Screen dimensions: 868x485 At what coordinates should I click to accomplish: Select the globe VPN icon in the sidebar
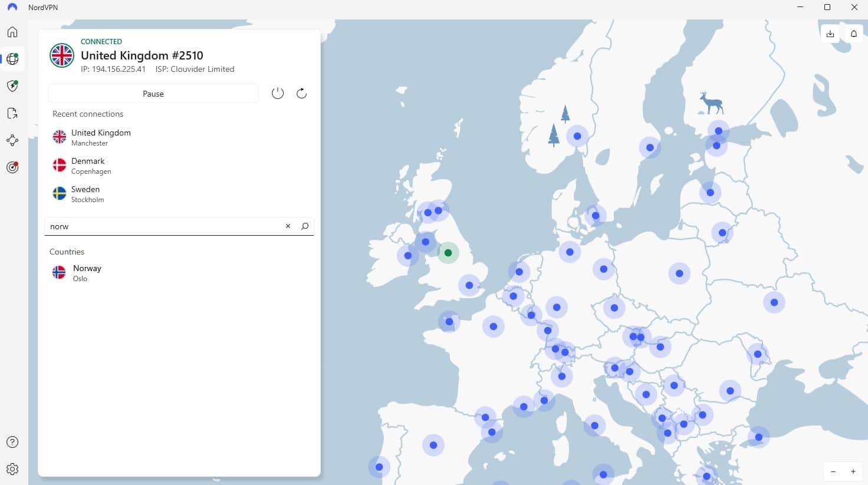click(x=12, y=59)
